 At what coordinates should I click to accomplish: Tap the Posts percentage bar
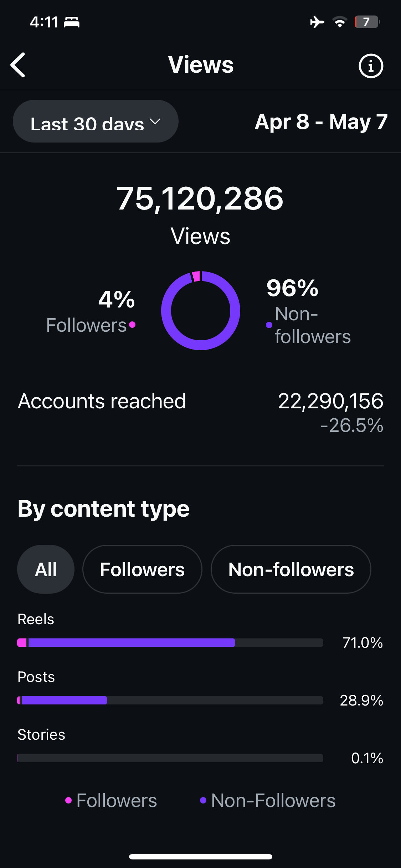(170, 700)
